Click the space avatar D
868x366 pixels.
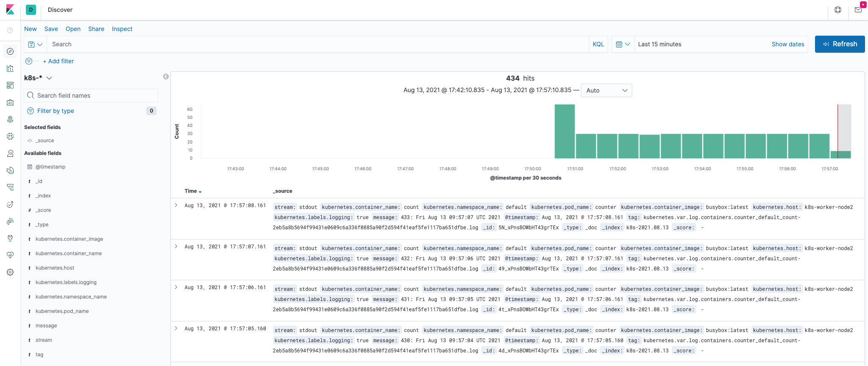click(x=31, y=10)
